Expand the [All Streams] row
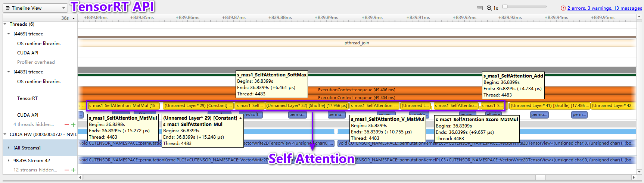644x183 pixels. pos(9,148)
